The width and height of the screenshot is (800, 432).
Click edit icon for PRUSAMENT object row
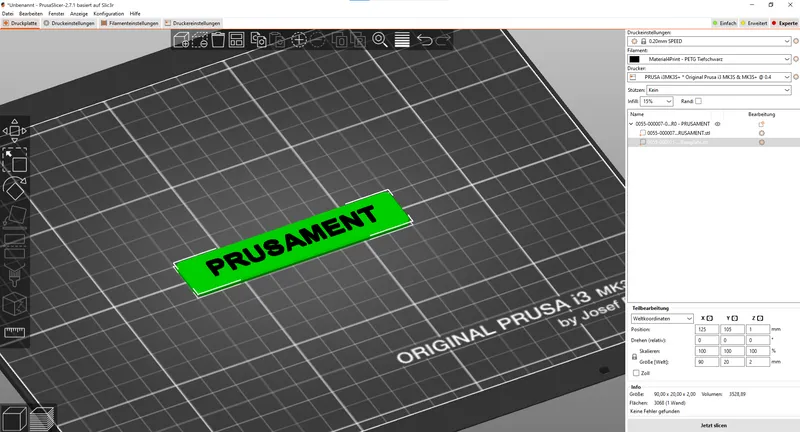[761, 124]
